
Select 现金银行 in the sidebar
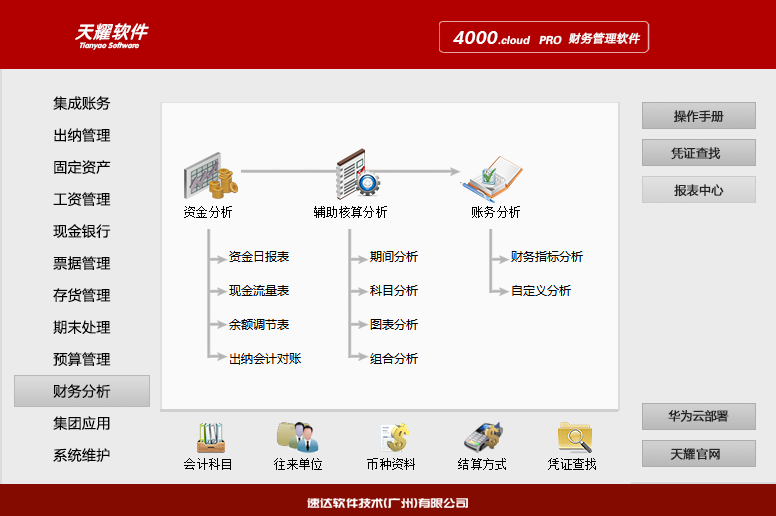82,231
